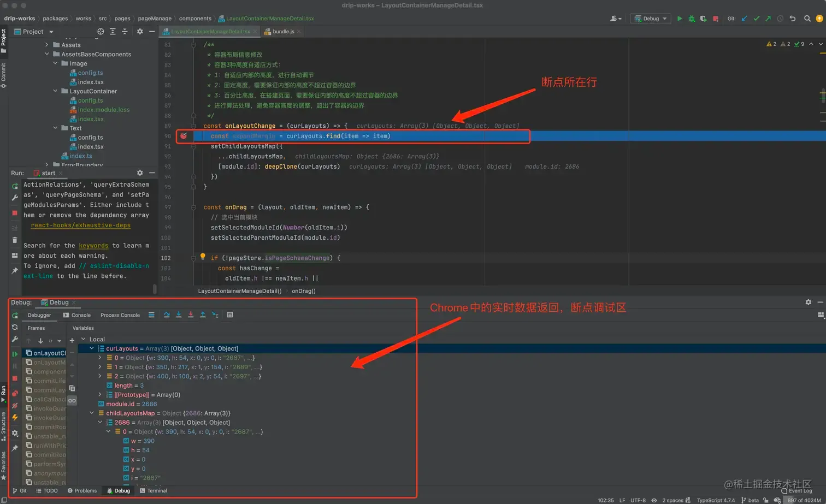Image resolution: width=826 pixels, height=504 pixels.
Task: Click Run with Coverage icon in top toolbar
Action: (x=703, y=19)
